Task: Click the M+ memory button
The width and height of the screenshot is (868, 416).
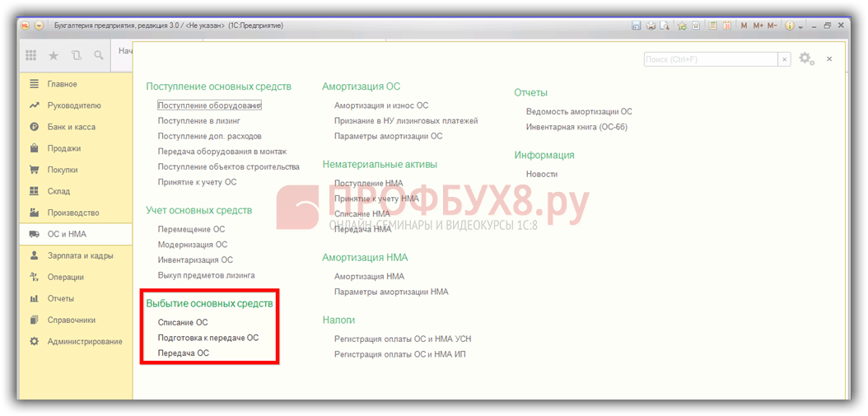Action: click(x=758, y=26)
